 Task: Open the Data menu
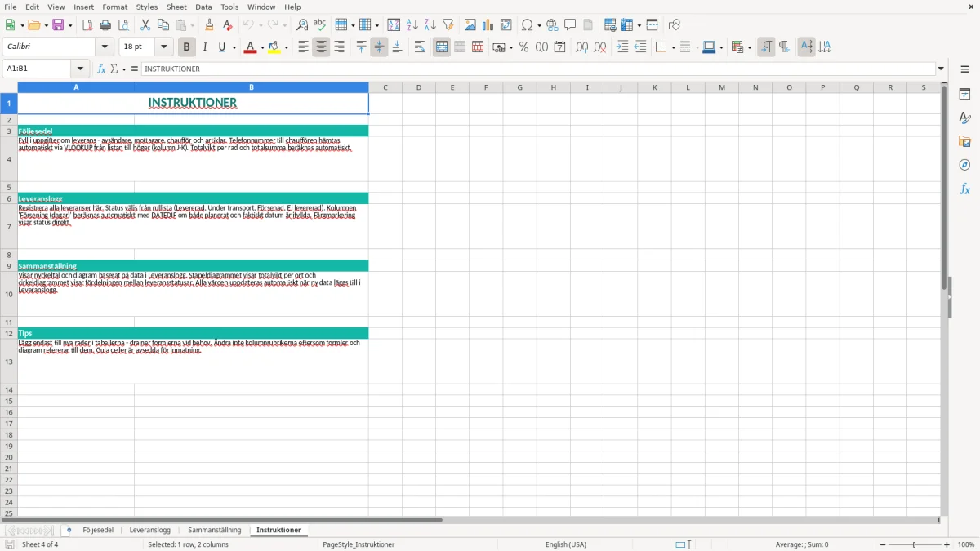(x=203, y=7)
